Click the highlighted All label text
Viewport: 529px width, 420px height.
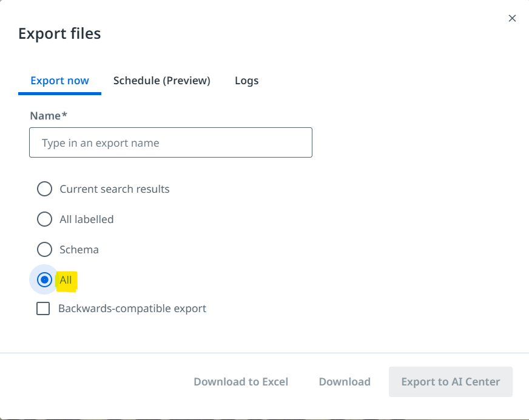pos(66,280)
